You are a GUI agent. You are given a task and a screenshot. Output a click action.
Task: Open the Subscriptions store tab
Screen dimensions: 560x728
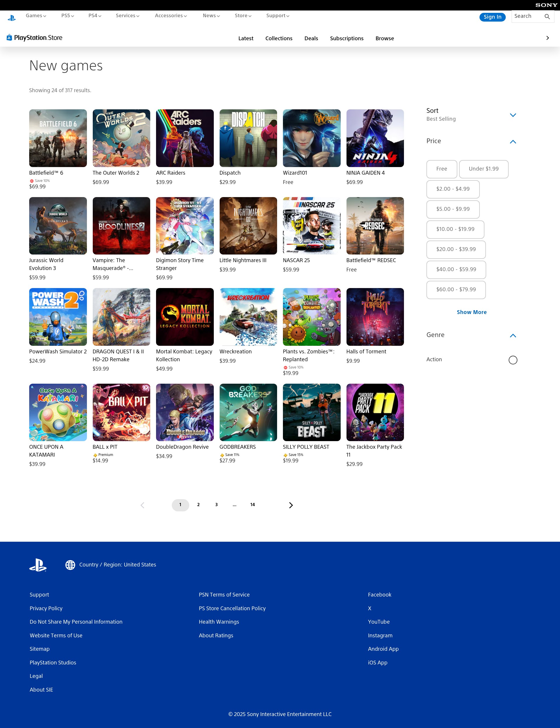click(x=347, y=38)
